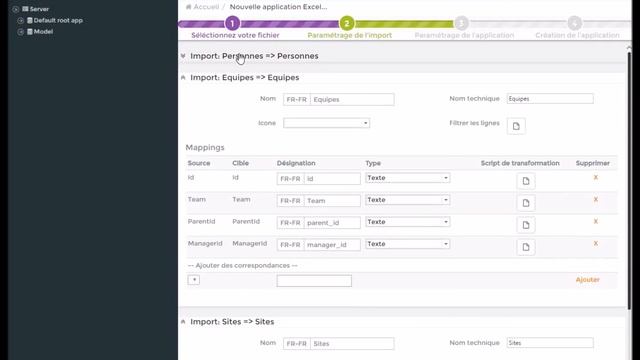Delete the ParentId mapping row
640x360 pixels.
pos(596,221)
